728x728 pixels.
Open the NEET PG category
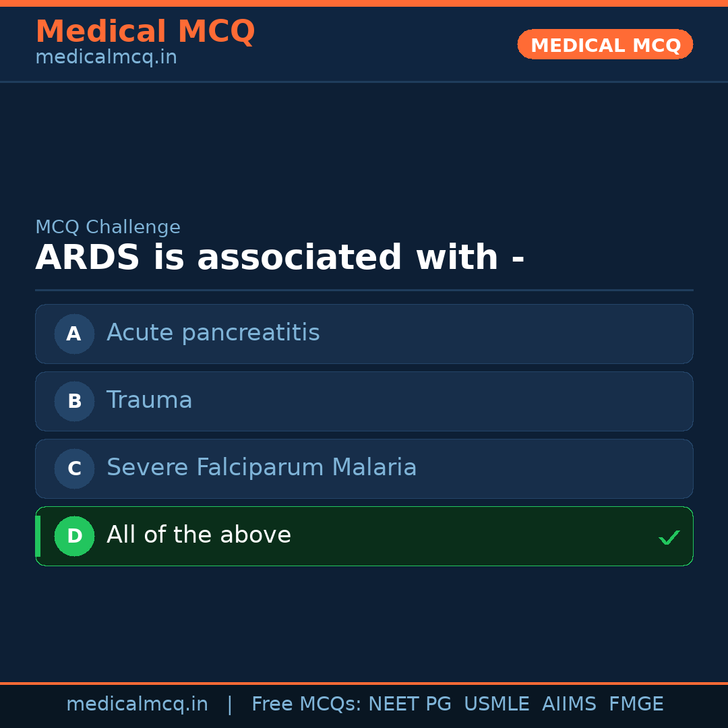pyautogui.click(x=409, y=704)
